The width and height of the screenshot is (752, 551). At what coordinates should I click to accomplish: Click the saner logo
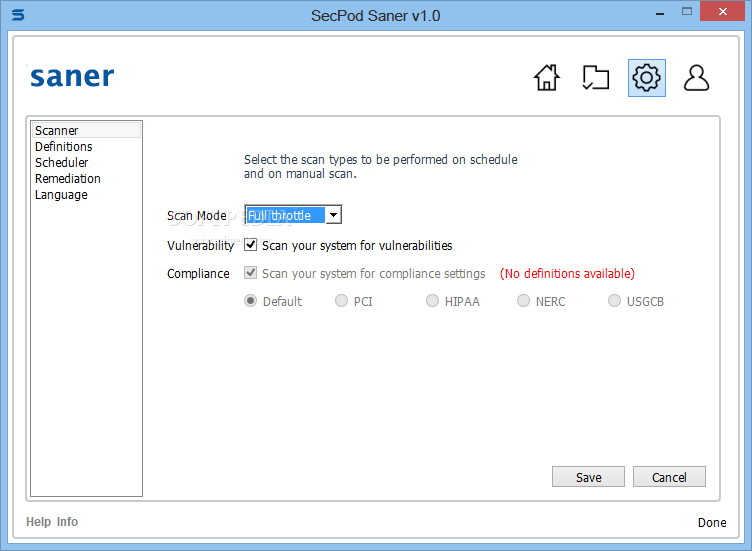point(72,77)
